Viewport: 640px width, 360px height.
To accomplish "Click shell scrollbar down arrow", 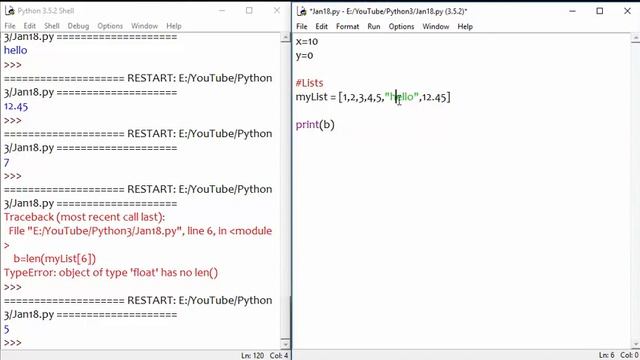I will coord(285,344).
